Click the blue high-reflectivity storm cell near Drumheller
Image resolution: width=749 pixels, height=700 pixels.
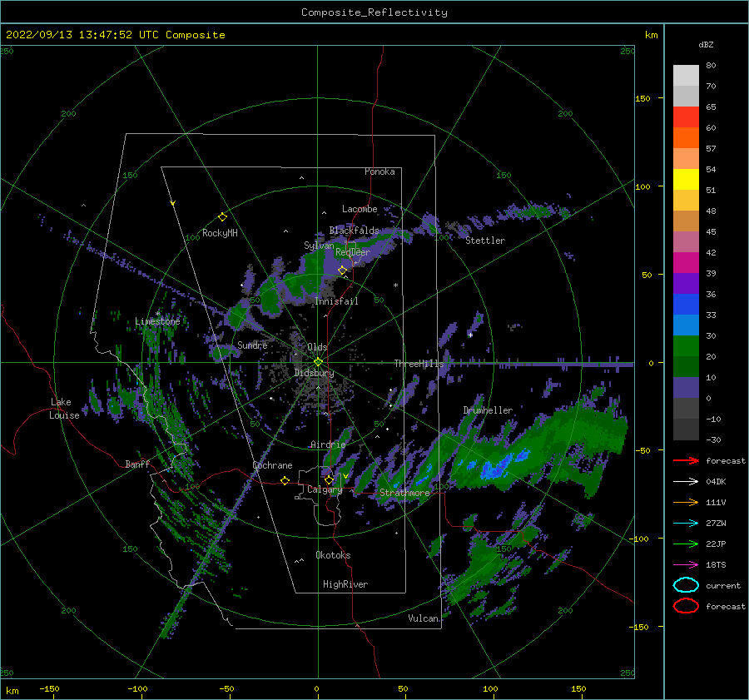click(x=497, y=468)
